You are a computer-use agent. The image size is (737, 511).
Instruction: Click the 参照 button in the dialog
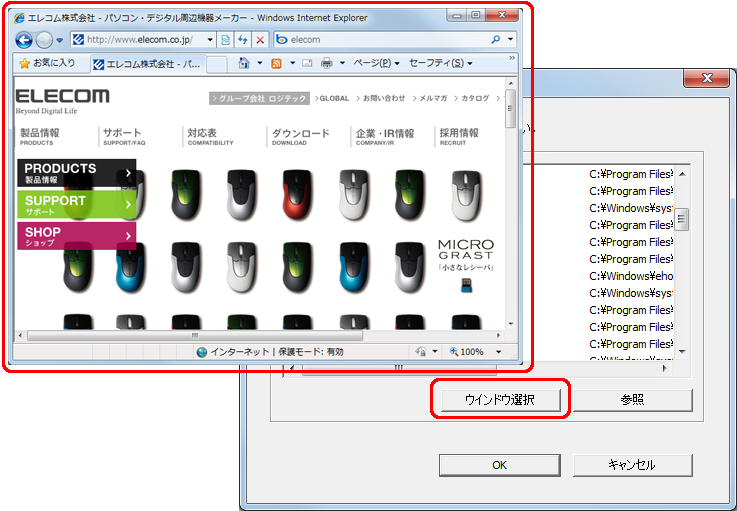(632, 400)
